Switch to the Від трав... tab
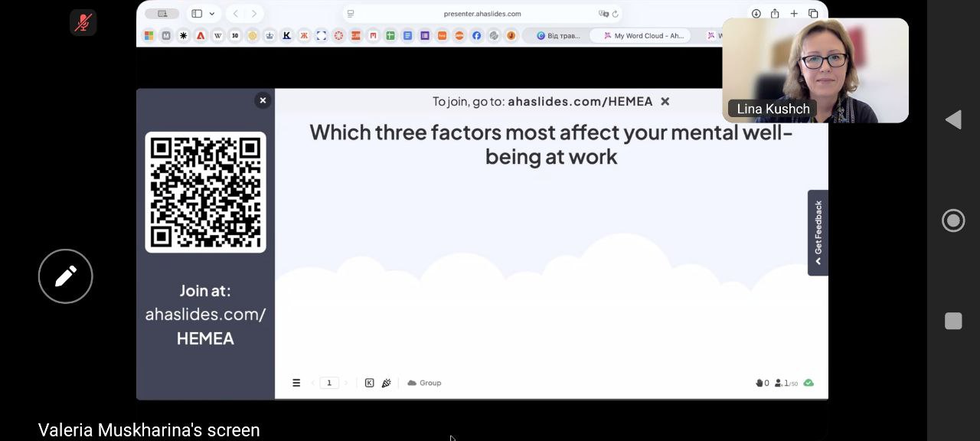 pos(558,35)
